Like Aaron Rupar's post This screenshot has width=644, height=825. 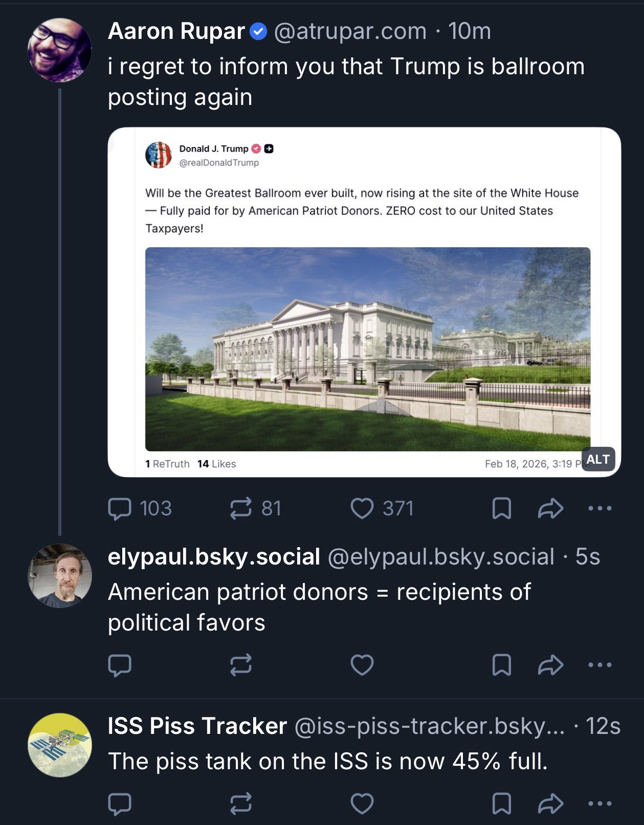coord(362,509)
